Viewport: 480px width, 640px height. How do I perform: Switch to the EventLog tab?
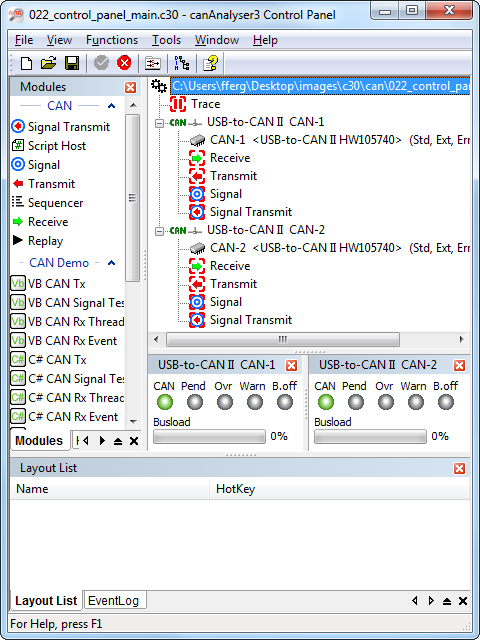(113, 601)
